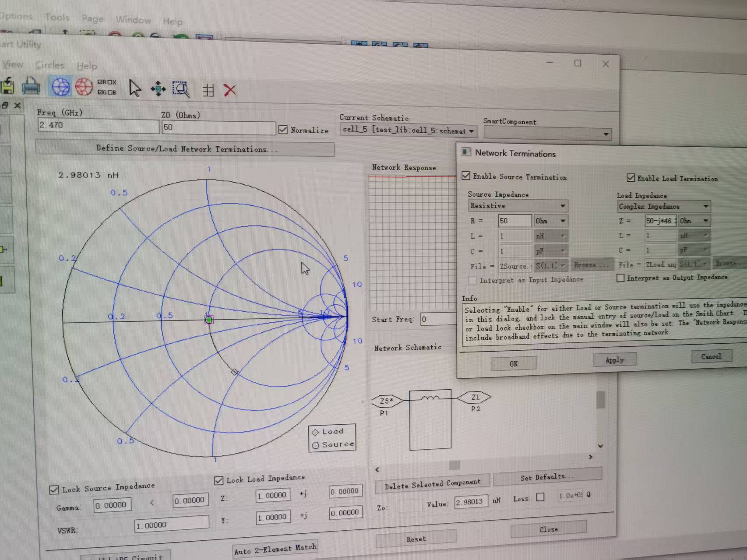Image resolution: width=747 pixels, height=560 pixels.
Task: Click OK in Network Terminations dialog
Action: point(514,363)
